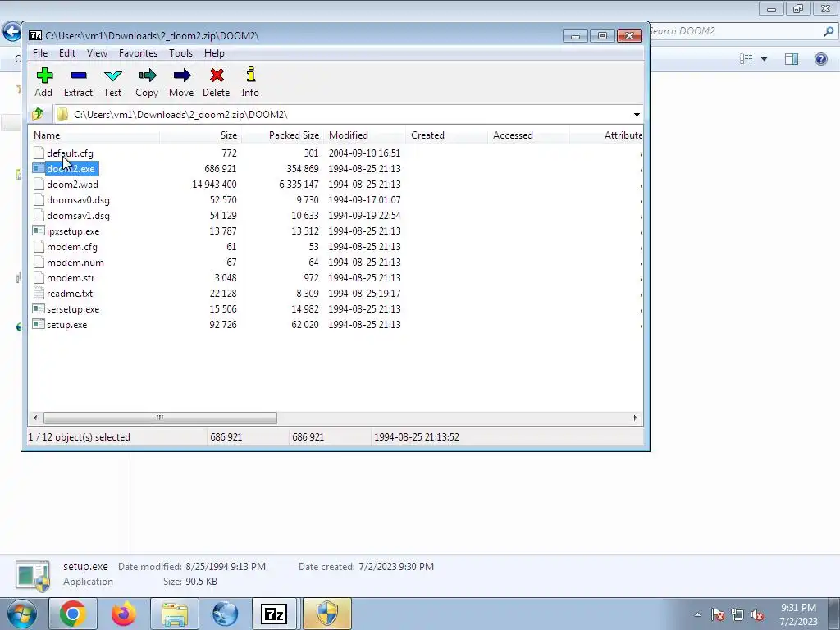Select the readme.txt file icon
Screen dimensions: 840x630
(x=39, y=294)
